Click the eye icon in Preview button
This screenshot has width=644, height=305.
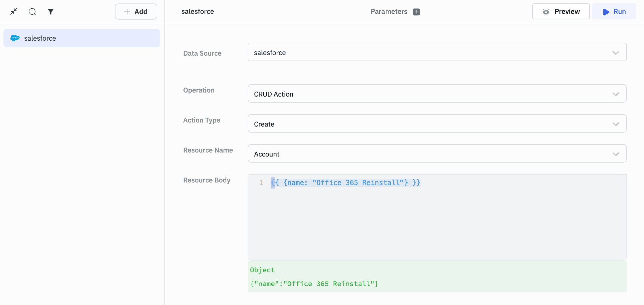pos(546,12)
